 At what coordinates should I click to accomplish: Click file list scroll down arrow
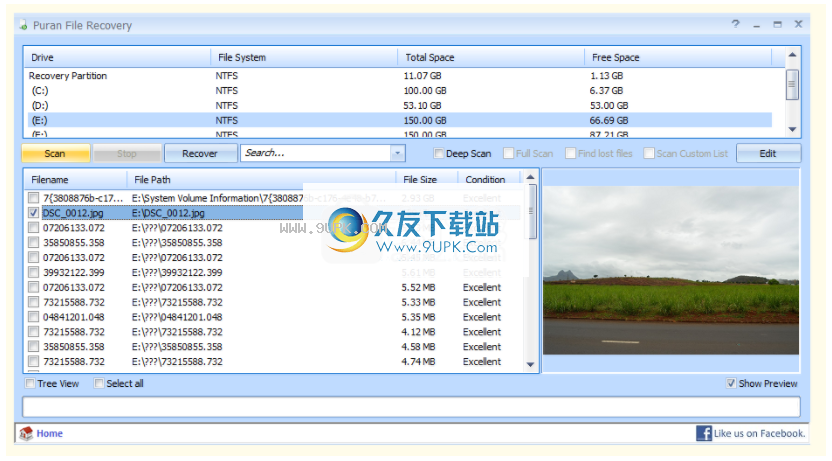click(x=530, y=364)
